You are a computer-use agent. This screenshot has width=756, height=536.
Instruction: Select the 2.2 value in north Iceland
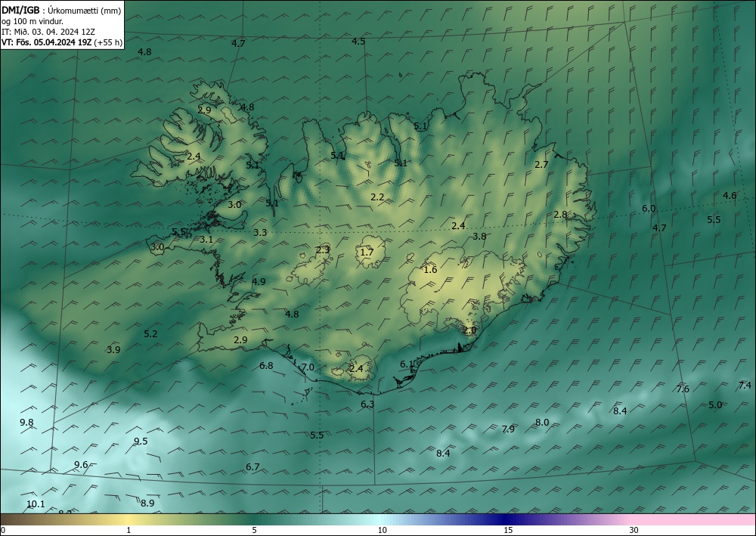[377, 197]
